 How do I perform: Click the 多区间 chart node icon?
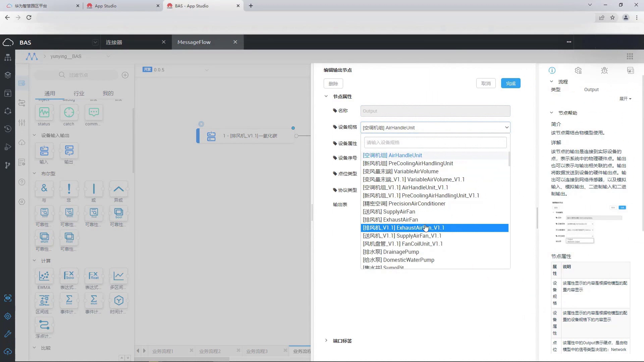118,276
